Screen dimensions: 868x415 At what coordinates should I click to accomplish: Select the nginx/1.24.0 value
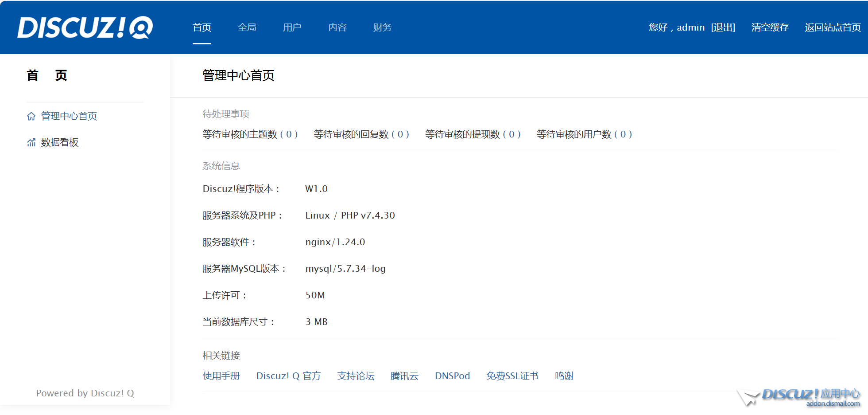pyautogui.click(x=335, y=242)
